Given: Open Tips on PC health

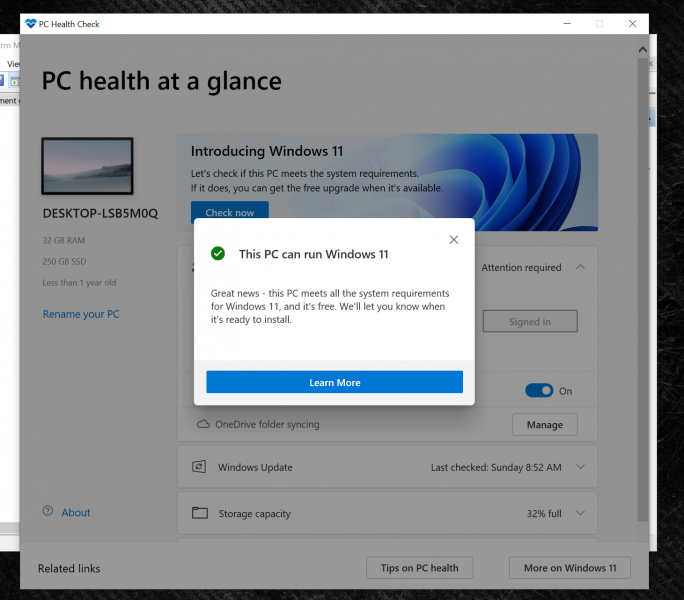Looking at the screenshot, I should (419, 568).
